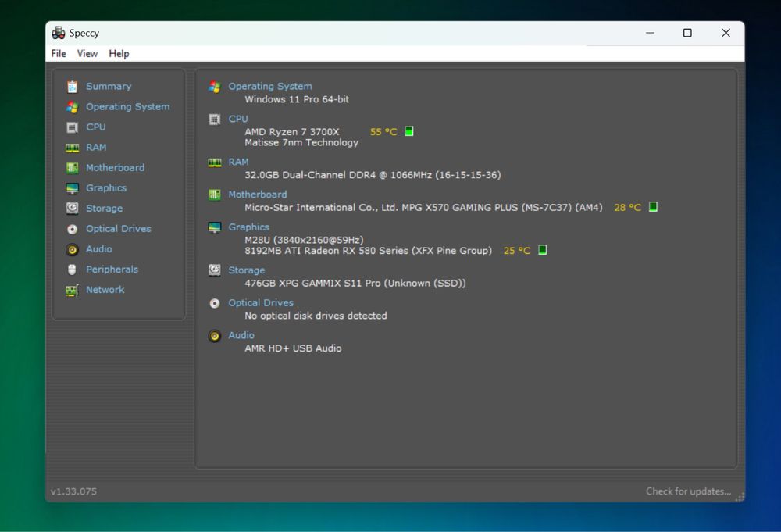
Task: Click the Graphics monitor icon in sidebar
Action: click(x=72, y=188)
